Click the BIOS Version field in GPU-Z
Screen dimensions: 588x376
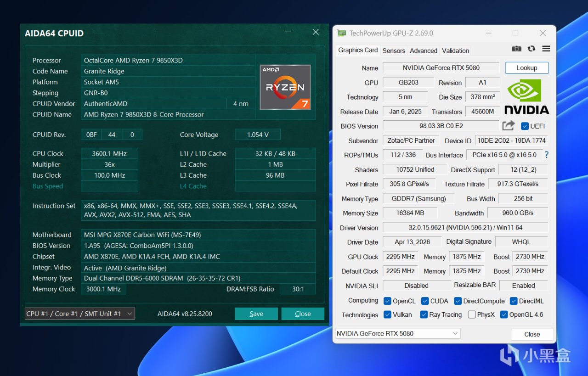point(441,126)
